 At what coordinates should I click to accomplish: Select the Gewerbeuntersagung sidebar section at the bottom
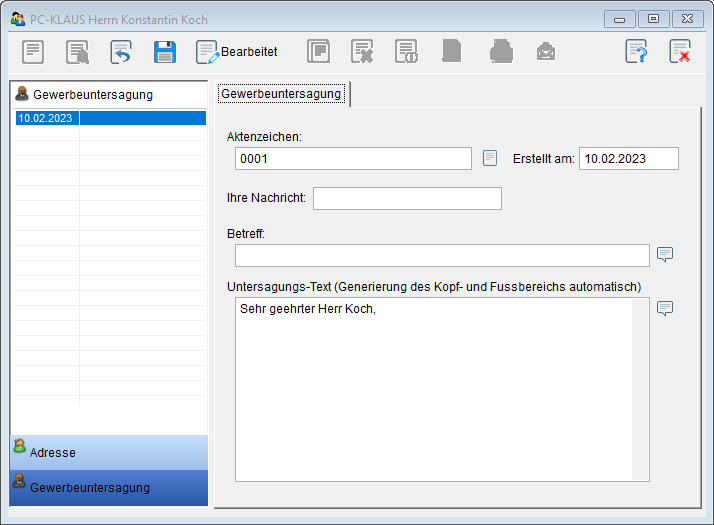click(109, 487)
